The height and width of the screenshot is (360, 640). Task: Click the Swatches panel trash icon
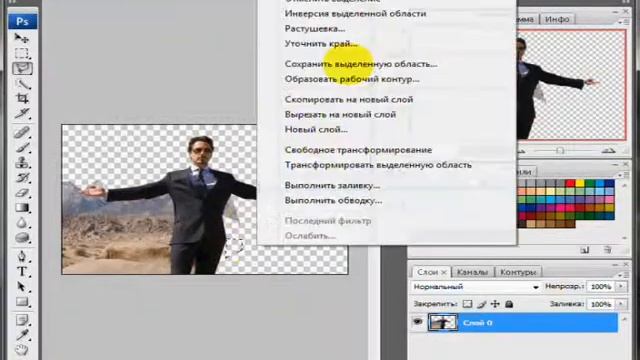point(607,250)
